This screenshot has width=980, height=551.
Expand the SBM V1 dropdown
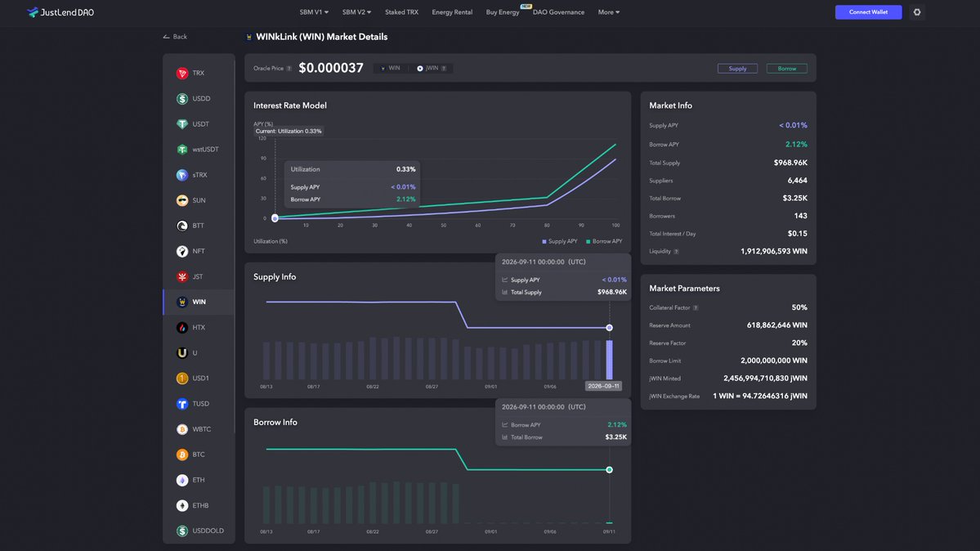314,12
